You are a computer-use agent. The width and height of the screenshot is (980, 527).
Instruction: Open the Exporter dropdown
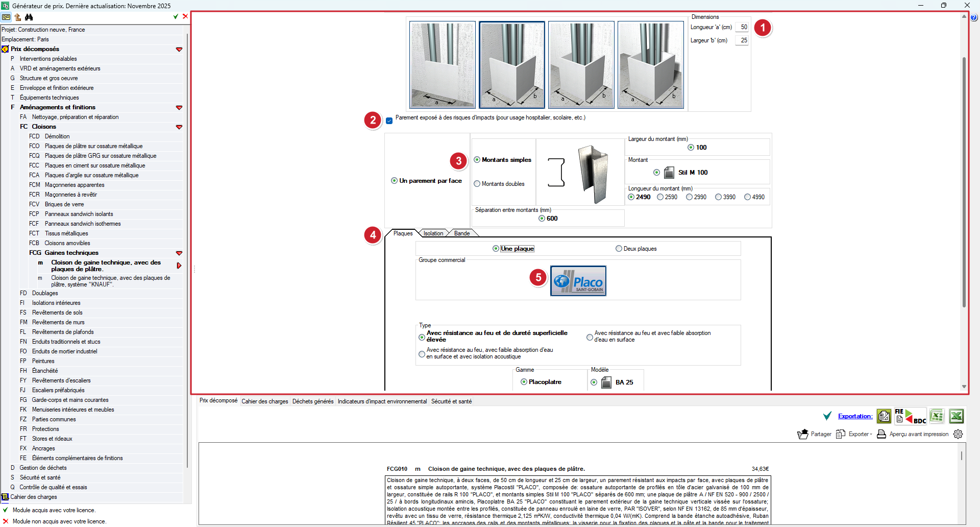click(x=854, y=434)
